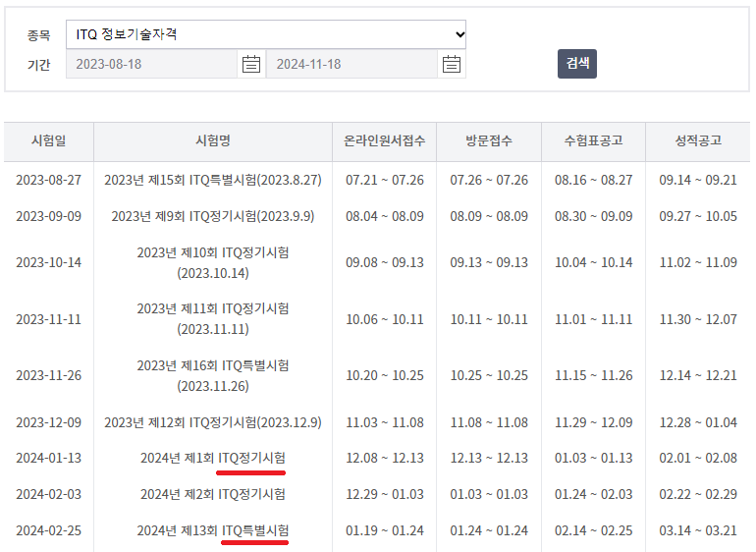This screenshot has height=552, width=756.
Task: Click visit registration cell 12.13 ~ 12.13
Action: pyautogui.click(x=489, y=458)
